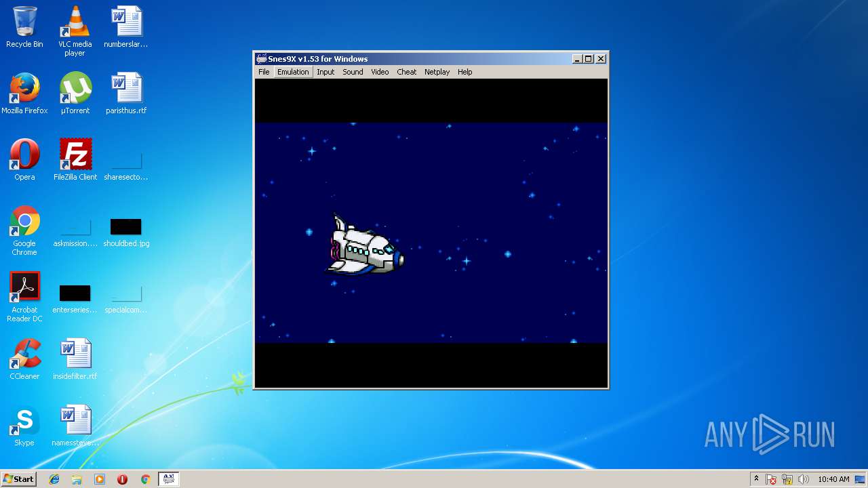Open the Cheat menu

407,72
